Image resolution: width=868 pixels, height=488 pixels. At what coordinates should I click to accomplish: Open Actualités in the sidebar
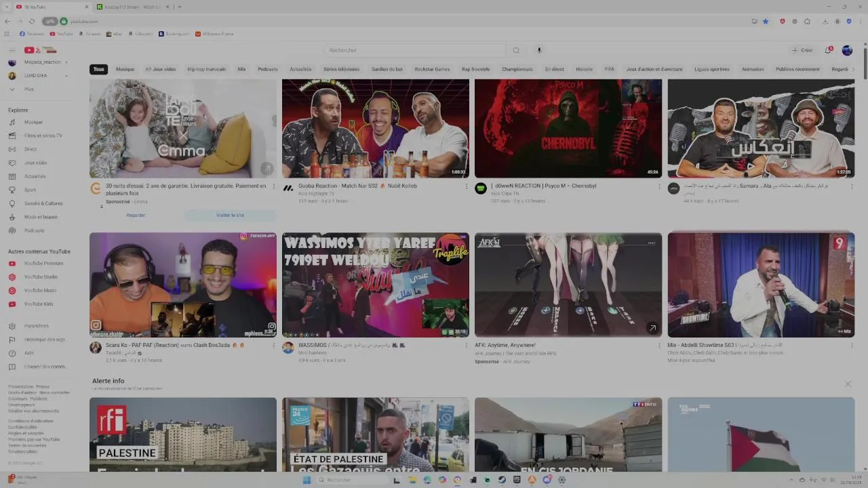(35, 176)
